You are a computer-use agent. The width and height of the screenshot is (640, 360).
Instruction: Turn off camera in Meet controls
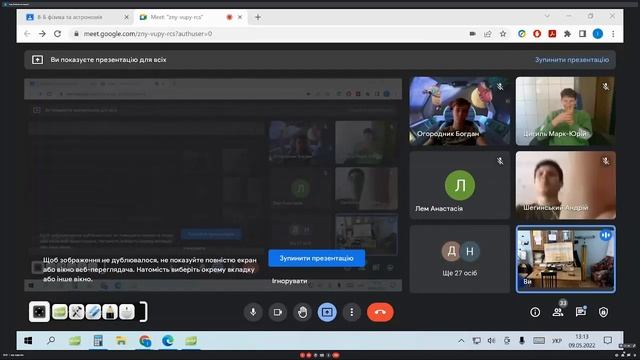click(x=278, y=312)
